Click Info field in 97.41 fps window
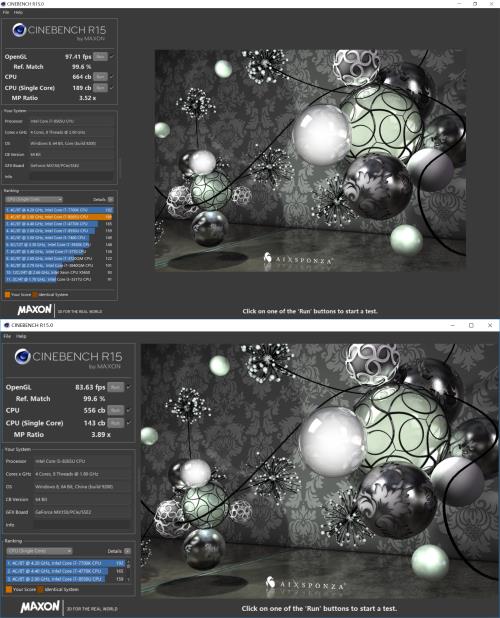 click(x=72, y=177)
